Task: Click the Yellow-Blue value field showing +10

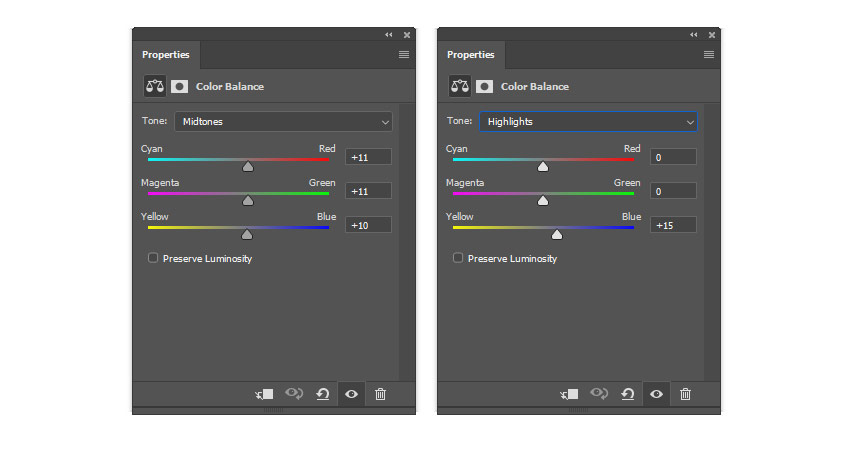Action: click(x=368, y=225)
